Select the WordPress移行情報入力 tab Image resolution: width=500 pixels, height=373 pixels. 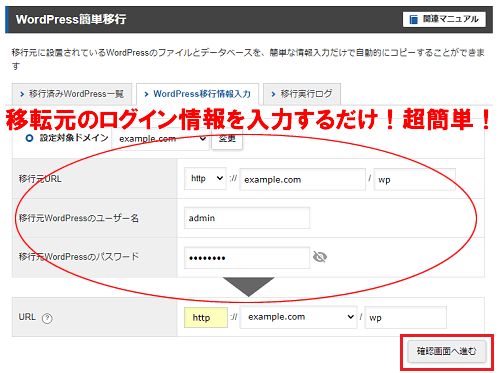(x=198, y=94)
